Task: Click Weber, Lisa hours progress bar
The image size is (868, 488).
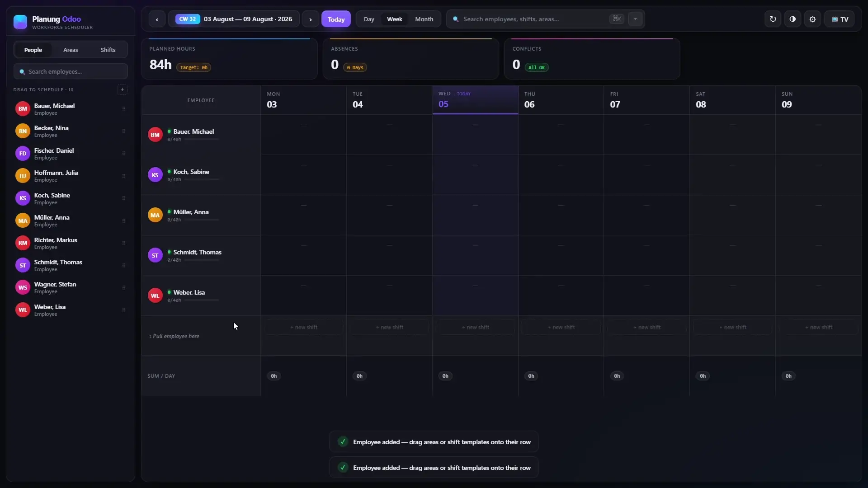Action: [202, 300]
